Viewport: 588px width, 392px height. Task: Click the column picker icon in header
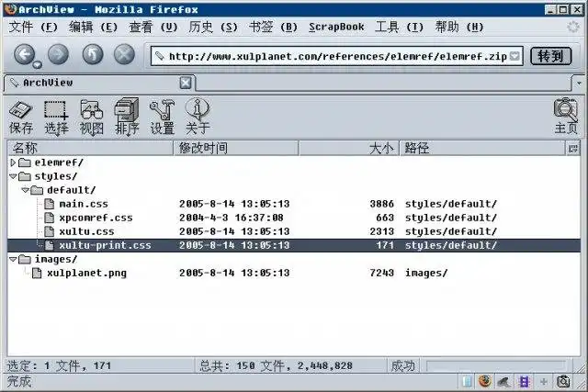point(572,148)
